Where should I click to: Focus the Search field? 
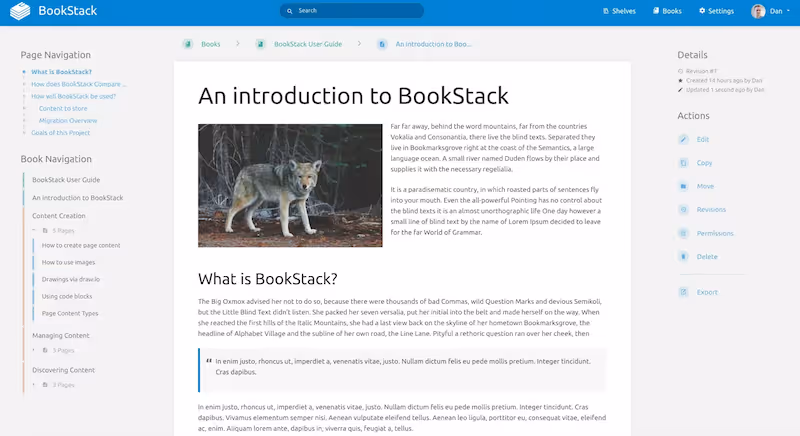point(352,11)
